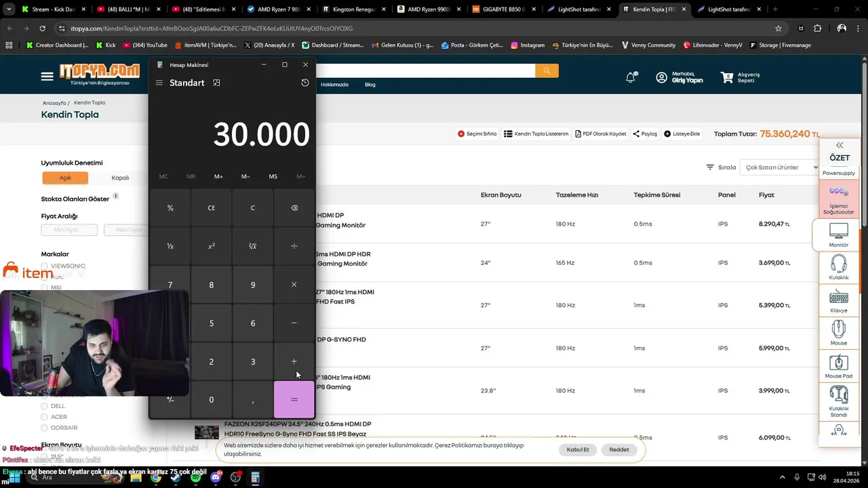Open the calculator history panel icon

point(305,83)
